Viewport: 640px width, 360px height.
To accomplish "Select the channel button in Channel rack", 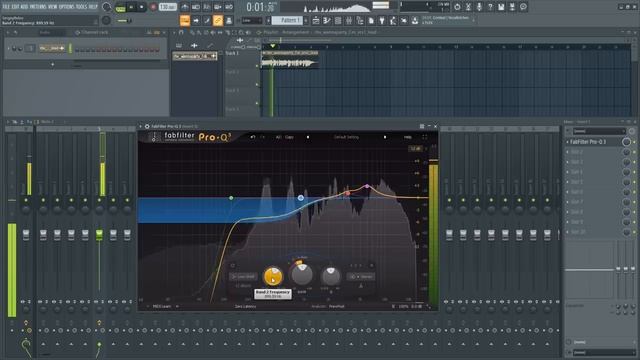I will point(52,48).
